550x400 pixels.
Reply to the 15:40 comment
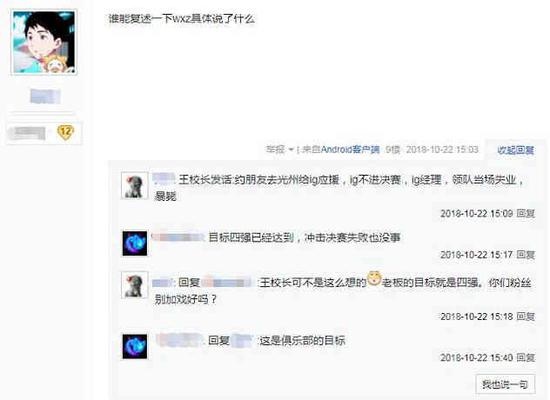[525, 358]
